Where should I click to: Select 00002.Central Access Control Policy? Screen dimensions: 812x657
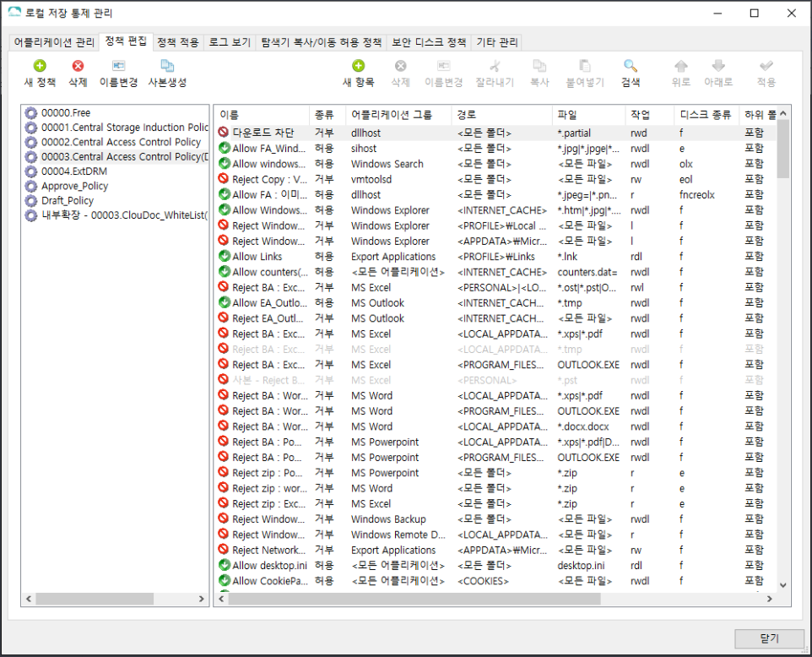coord(121,142)
